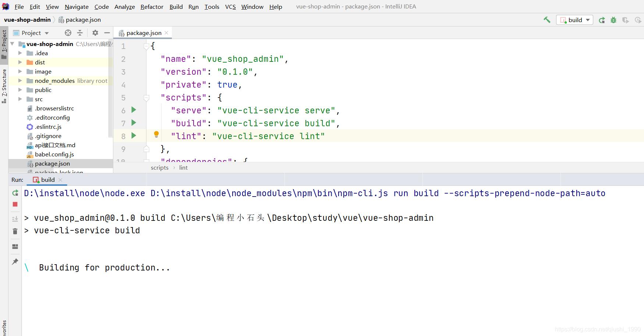This screenshot has width=644, height=336.
Task: Expand the node_modules folder
Action: tap(20, 81)
